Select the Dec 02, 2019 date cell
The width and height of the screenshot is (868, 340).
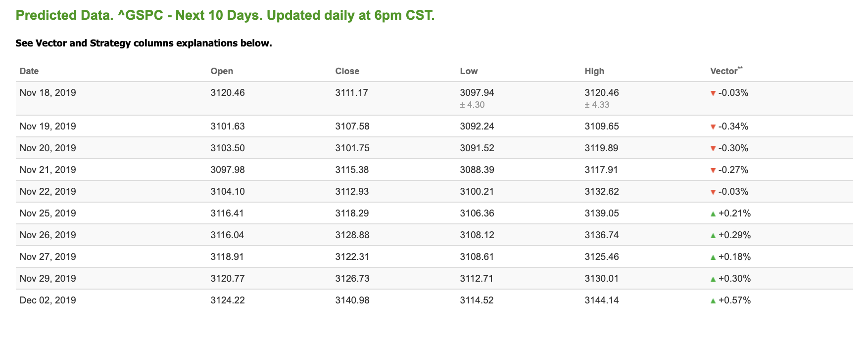(x=48, y=300)
